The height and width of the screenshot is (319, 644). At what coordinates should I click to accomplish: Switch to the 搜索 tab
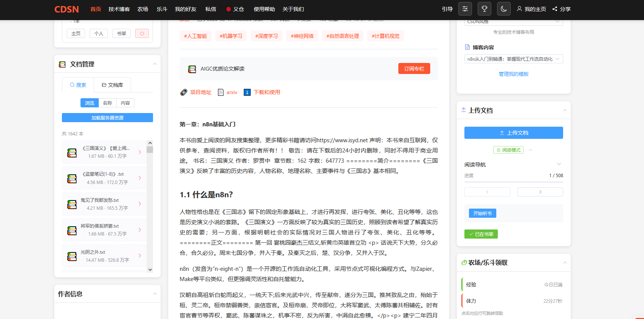click(78, 85)
